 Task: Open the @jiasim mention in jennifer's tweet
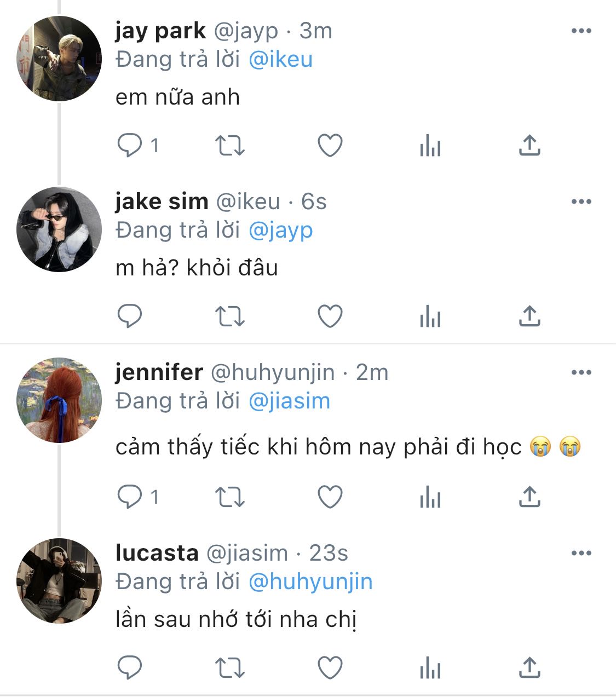point(289,401)
